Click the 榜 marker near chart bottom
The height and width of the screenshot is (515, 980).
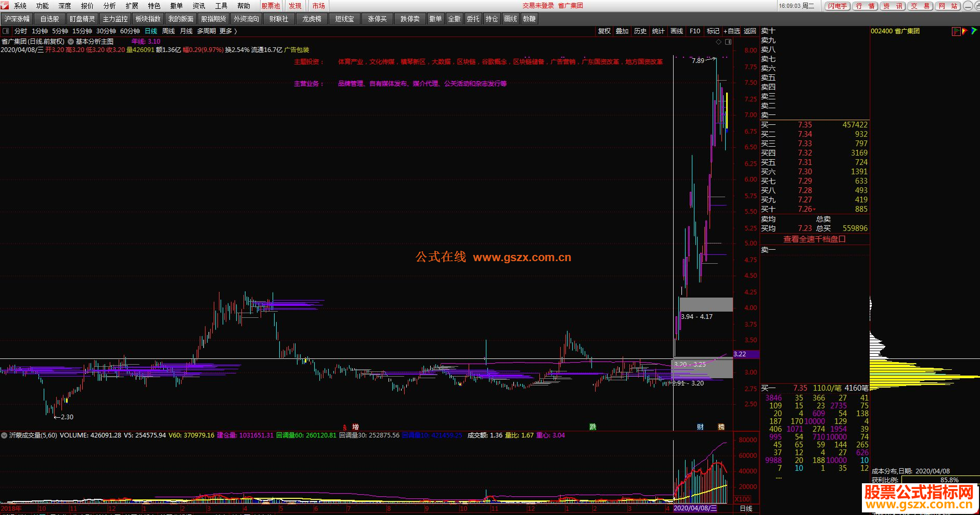(721, 427)
